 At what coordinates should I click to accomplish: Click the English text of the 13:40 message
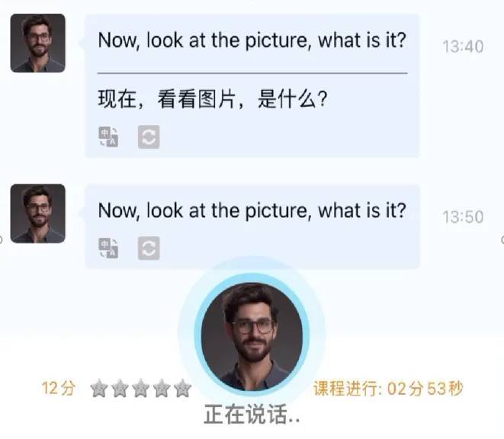pyautogui.click(x=252, y=40)
